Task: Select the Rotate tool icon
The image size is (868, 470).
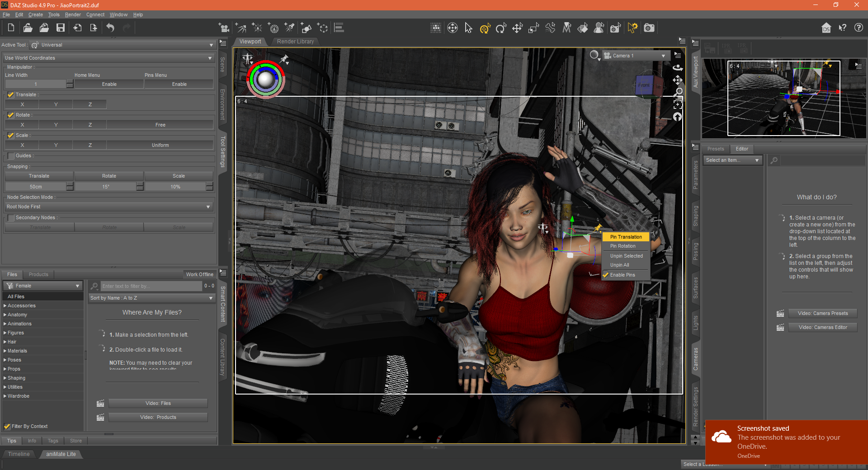Action: 500,28
